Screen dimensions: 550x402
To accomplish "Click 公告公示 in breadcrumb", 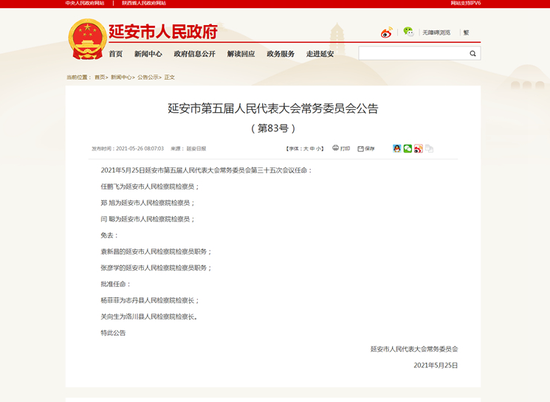I will [148, 77].
